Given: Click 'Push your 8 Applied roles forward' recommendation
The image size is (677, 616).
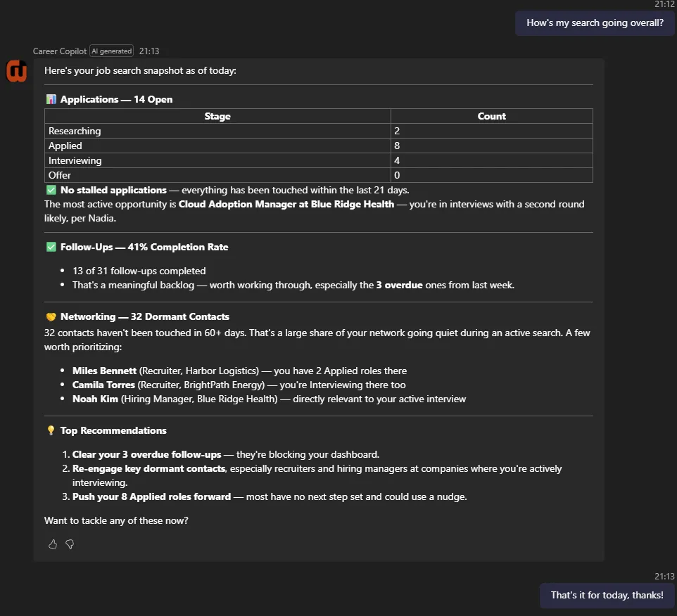Looking at the screenshot, I should click(x=151, y=496).
